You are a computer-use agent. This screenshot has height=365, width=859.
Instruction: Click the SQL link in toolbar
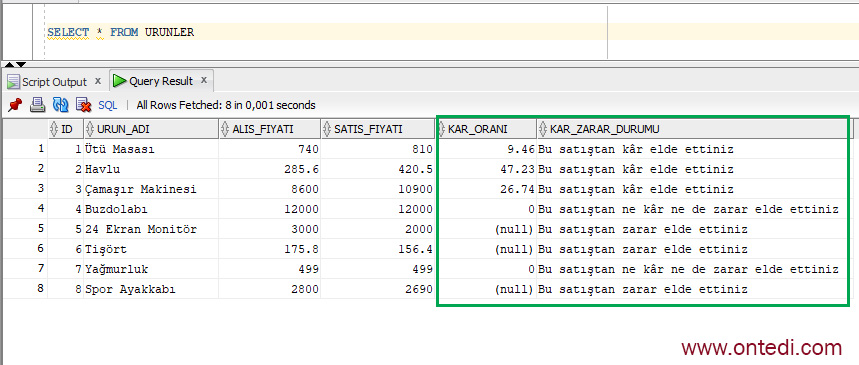pyautogui.click(x=108, y=105)
